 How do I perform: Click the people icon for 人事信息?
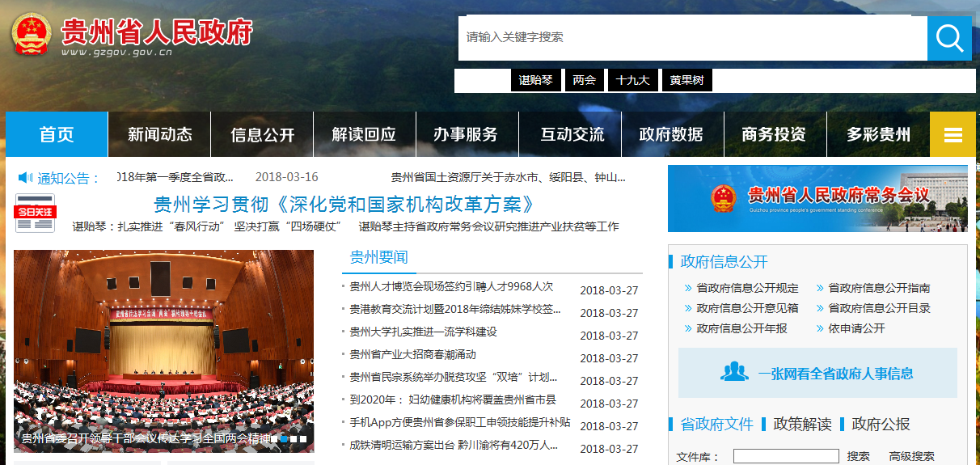(x=734, y=373)
